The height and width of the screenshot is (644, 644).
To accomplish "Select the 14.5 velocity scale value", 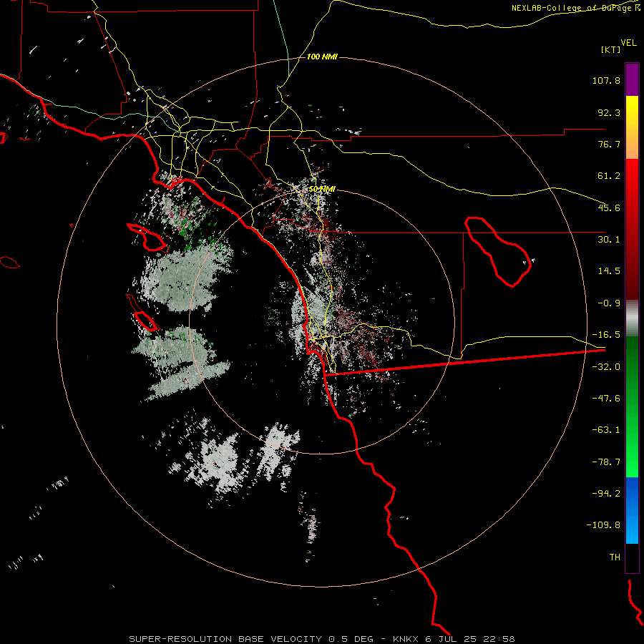I will [609, 271].
